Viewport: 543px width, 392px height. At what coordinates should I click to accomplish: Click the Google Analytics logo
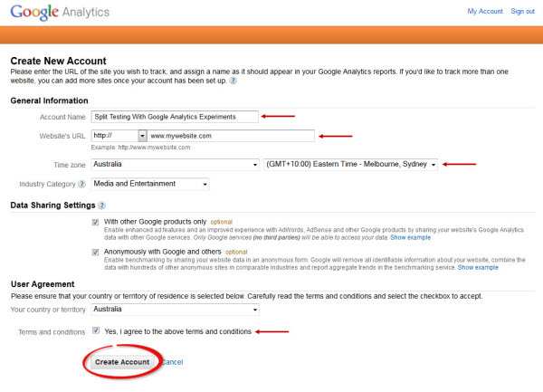60,12
